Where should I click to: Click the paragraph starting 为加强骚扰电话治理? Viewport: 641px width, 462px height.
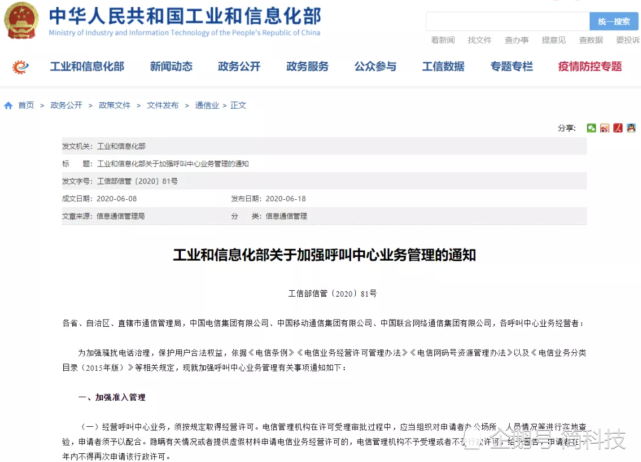coord(324,360)
